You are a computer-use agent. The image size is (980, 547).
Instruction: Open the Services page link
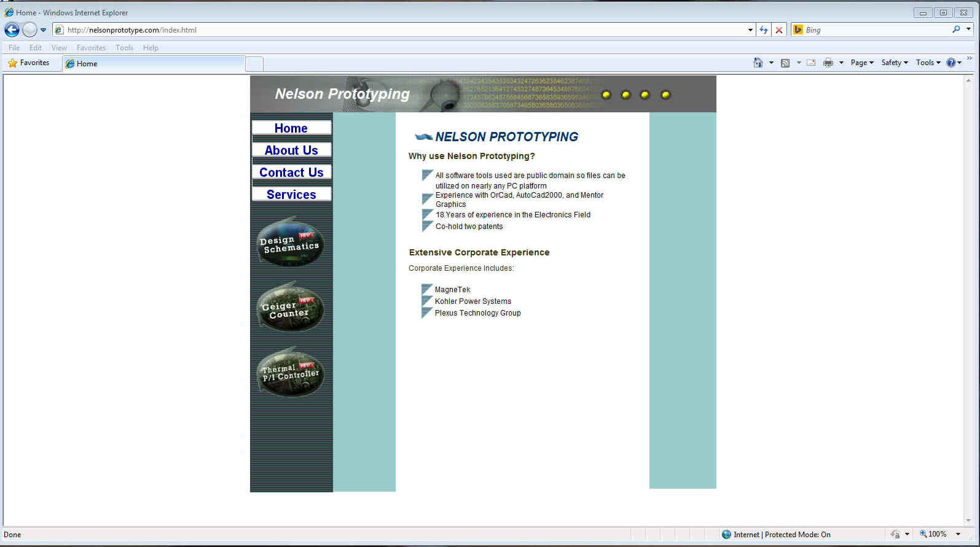[x=291, y=194]
